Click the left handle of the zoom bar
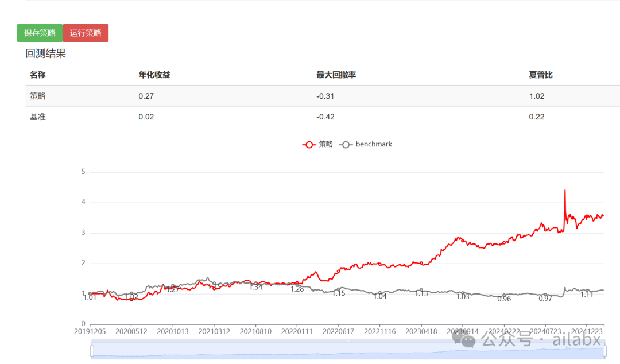 (92, 351)
